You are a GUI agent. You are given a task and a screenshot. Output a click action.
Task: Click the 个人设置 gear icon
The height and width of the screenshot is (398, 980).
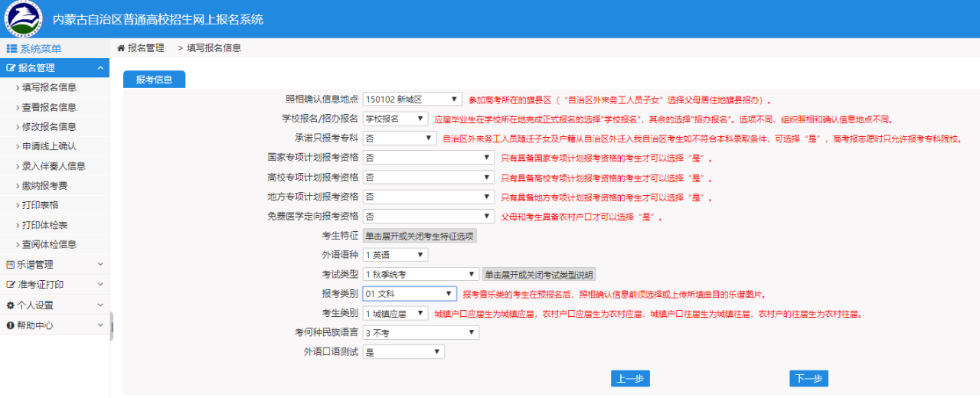(11, 305)
